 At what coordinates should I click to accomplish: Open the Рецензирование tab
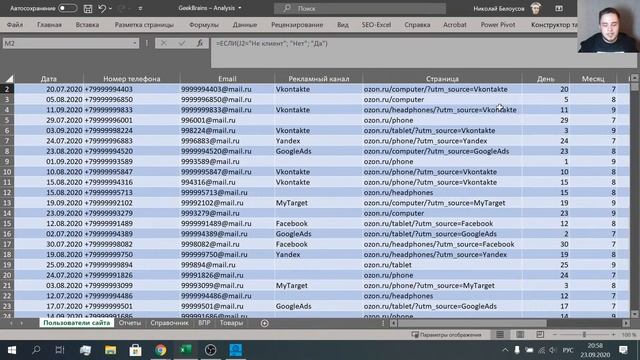(x=297, y=25)
